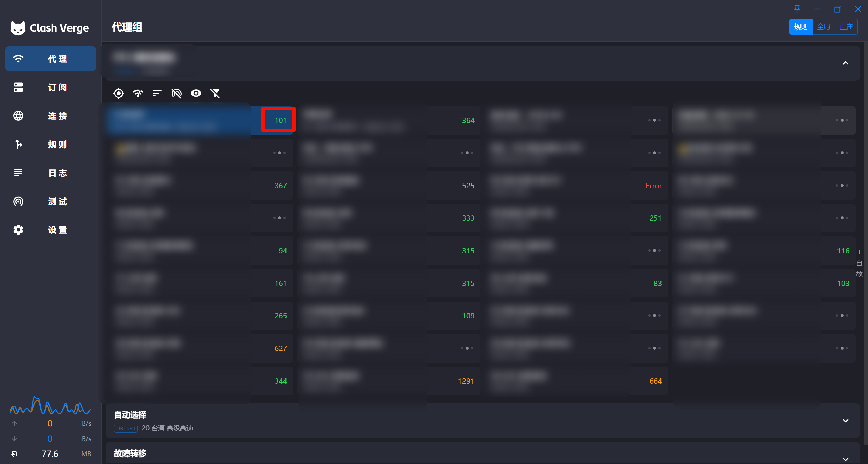Viewport: 868px width, 464px height.
Task: Click the memory chip icon by 77.6 MB
Action: [x=14, y=454]
